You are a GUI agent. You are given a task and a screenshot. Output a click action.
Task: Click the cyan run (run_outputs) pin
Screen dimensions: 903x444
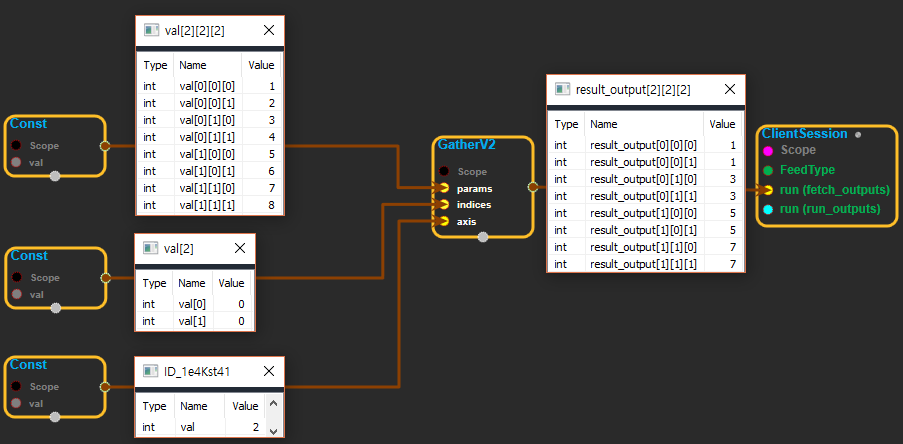coord(767,209)
